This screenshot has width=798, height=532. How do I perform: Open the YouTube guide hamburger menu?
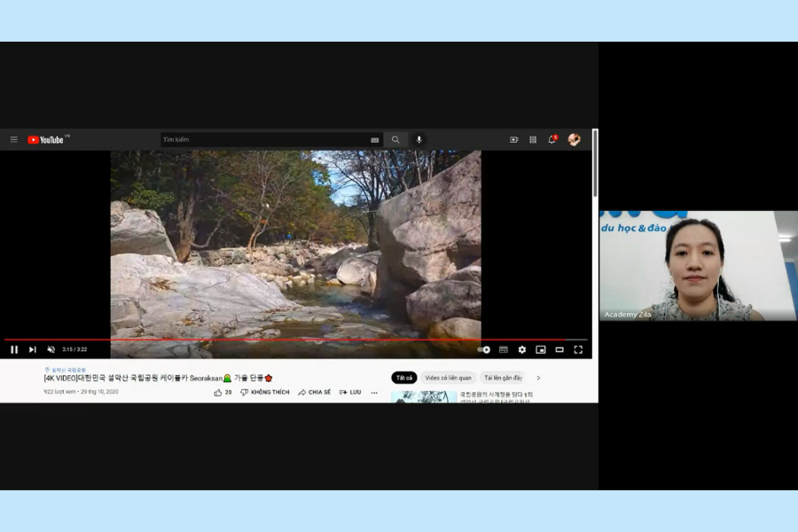[14, 139]
